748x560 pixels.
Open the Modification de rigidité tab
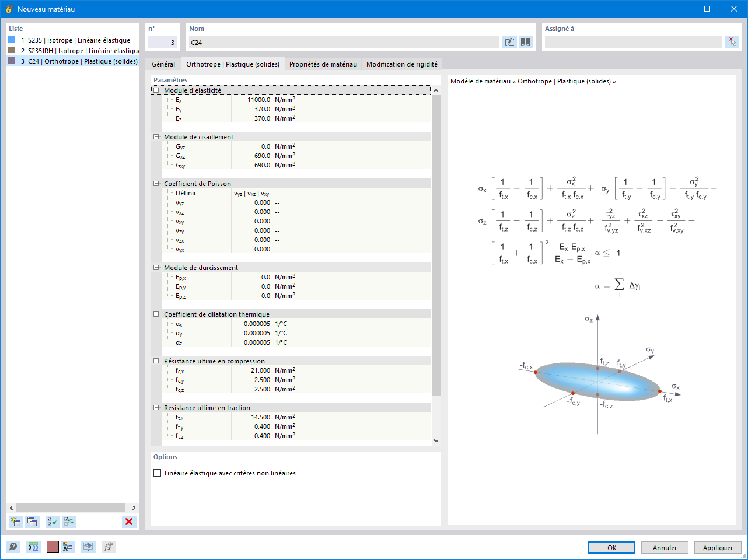tap(402, 64)
